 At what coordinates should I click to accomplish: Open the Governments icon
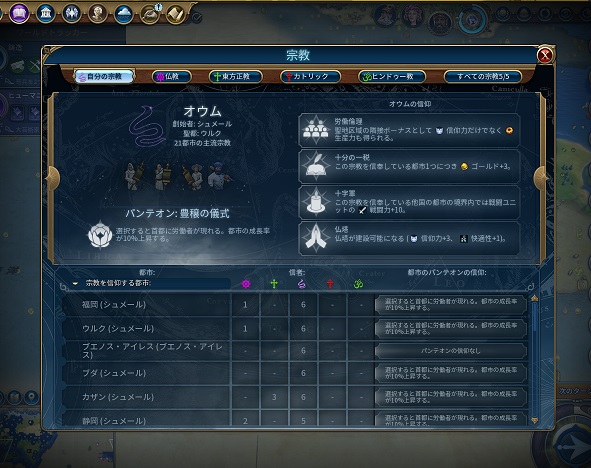[x=45, y=13]
